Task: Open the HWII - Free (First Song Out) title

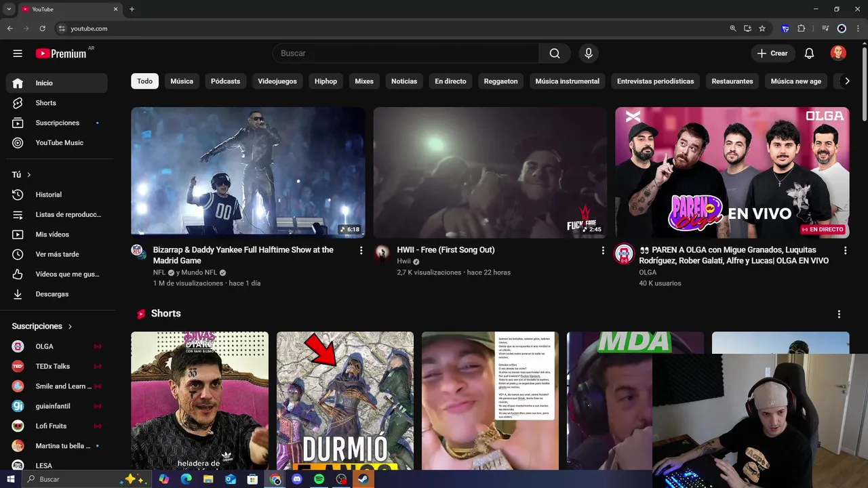Action: click(446, 250)
